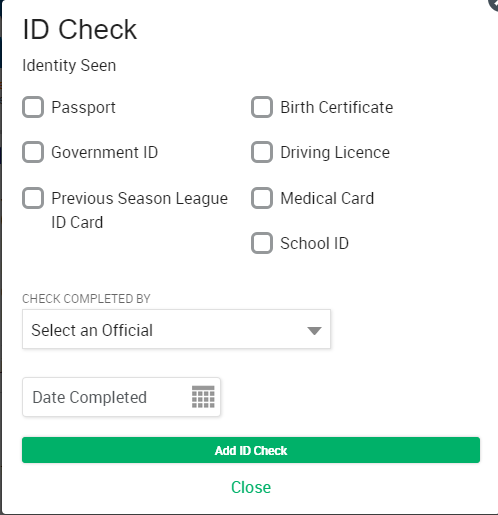The width and height of the screenshot is (498, 515).
Task: Click the Identity Seen section label
Action: 69,65
